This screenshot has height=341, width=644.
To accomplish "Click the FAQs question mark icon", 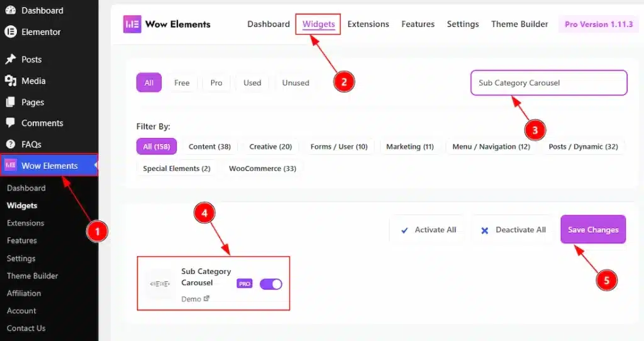I will click(x=10, y=144).
